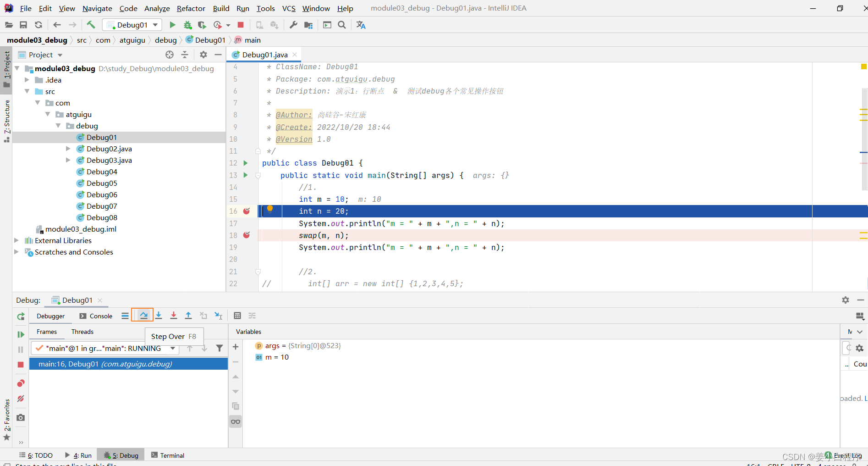Resume the program in debug sidebar
This screenshot has height=466, width=868.
pyautogui.click(x=21, y=334)
